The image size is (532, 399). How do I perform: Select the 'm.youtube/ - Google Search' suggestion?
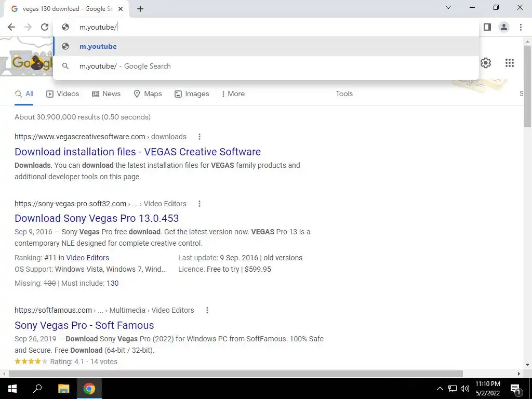point(266,66)
